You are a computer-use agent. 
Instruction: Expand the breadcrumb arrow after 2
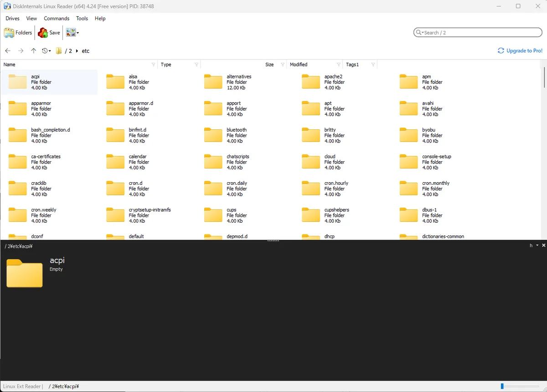[77, 51]
